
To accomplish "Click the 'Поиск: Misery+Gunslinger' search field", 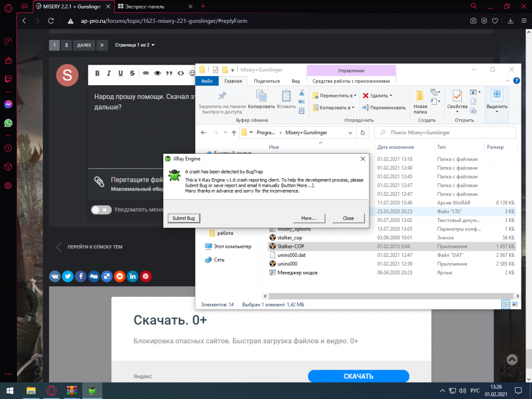I will coord(448,132).
